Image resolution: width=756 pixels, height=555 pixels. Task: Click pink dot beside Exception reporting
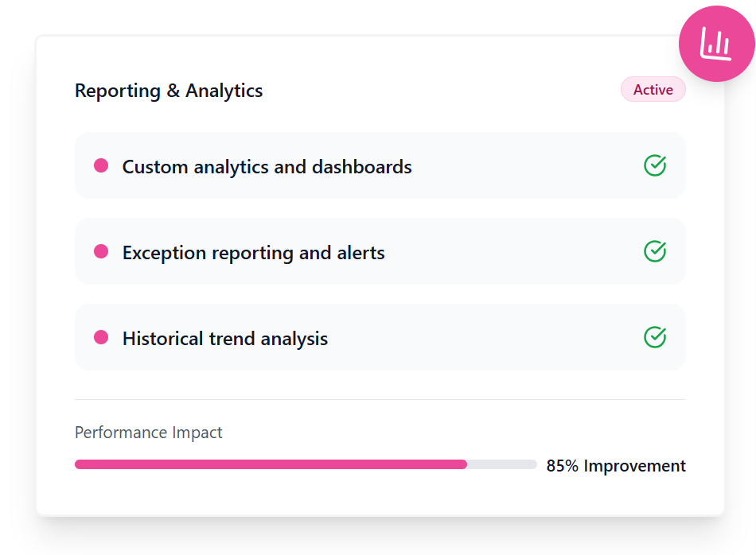pyautogui.click(x=101, y=251)
